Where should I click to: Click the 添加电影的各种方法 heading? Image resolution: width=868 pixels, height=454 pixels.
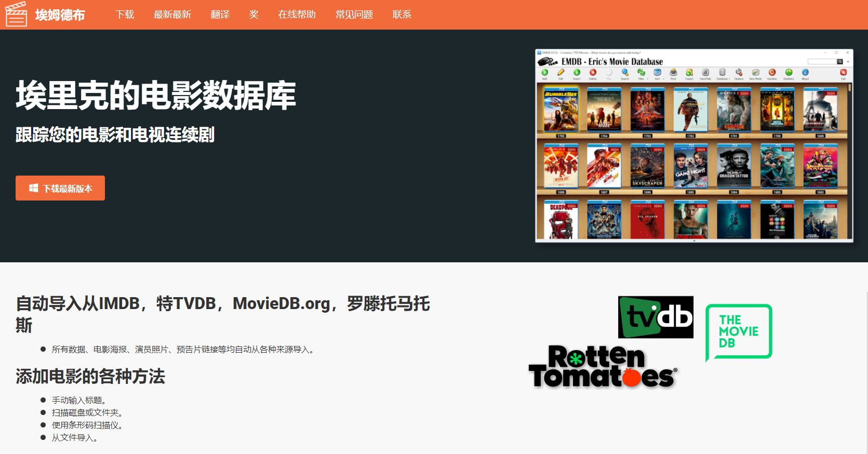click(90, 376)
